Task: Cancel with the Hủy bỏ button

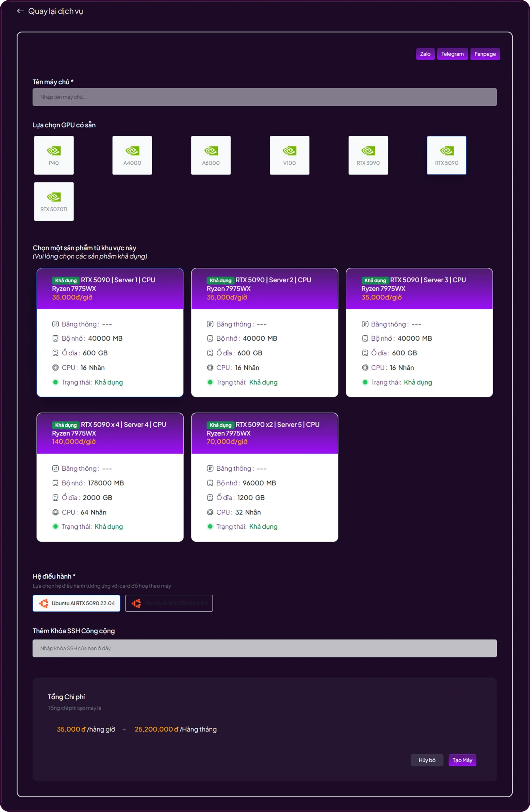Action: pos(427,760)
